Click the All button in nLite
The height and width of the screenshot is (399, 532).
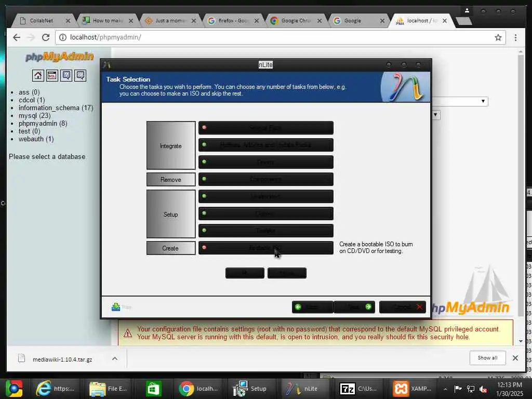(x=245, y=273)
